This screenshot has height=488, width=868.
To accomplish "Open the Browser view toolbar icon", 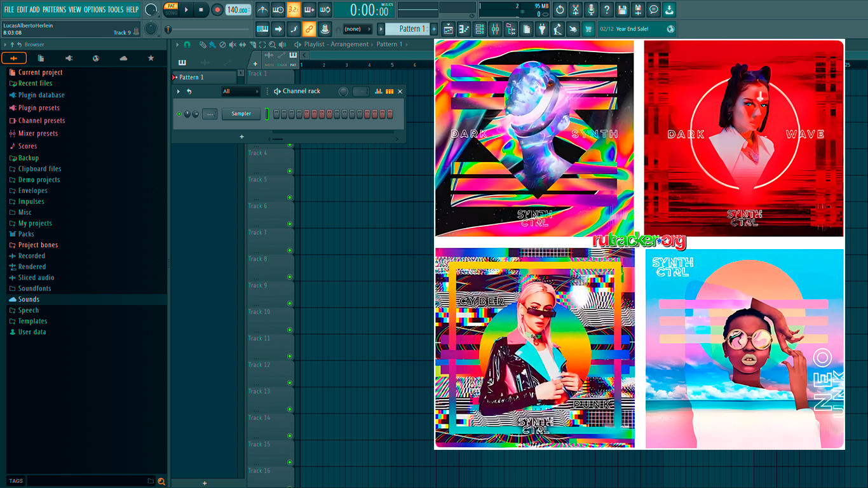I will 511,29.
